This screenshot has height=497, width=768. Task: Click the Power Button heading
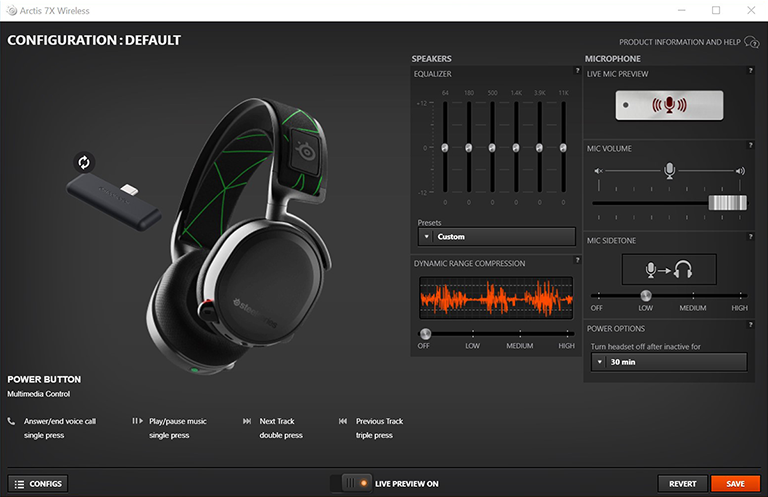(44, 379)
